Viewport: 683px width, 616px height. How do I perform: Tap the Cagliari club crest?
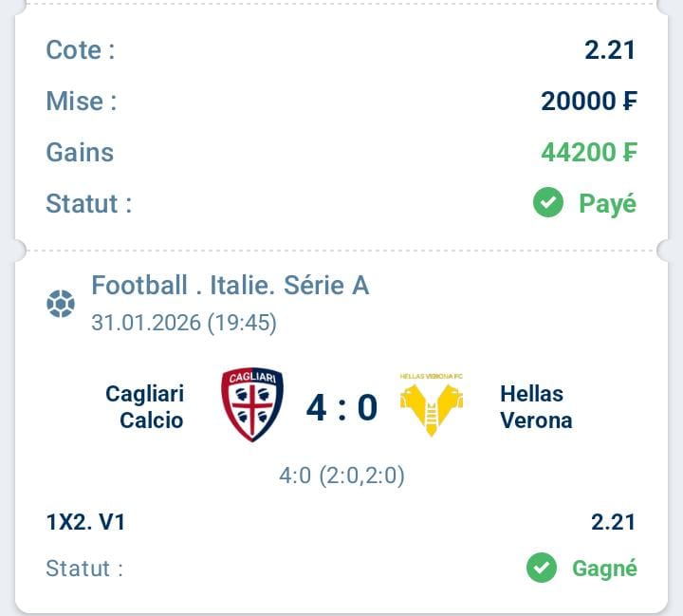(251, 404)
